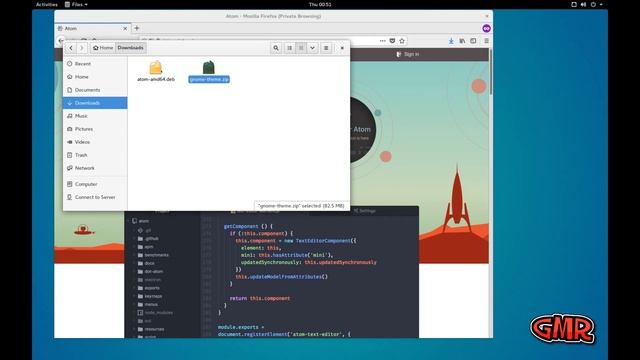Click the Settings tab in Atom screenshot
The height and width of the screenshot is (360, 640).
pyautogui.click(x=364, y=211)
